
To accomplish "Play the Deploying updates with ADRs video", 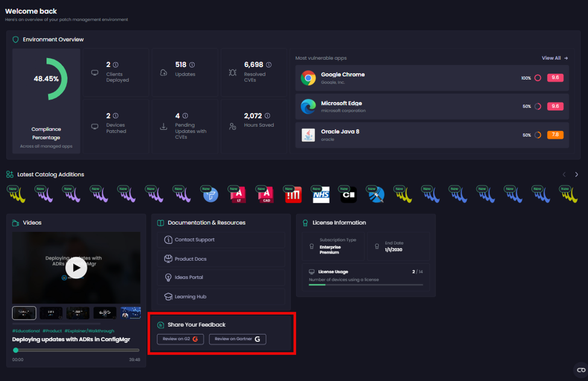I will click(76, 267).
